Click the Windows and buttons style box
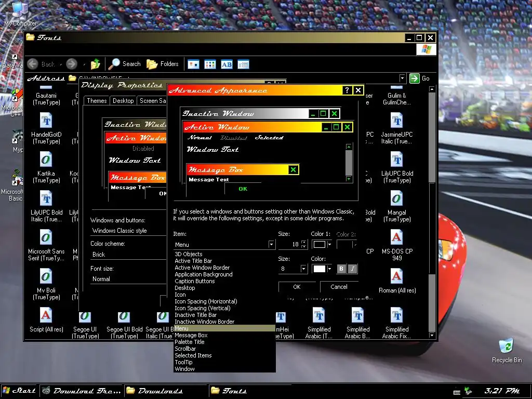The width and height of the screenshot is (532, 399). [128, 231]
